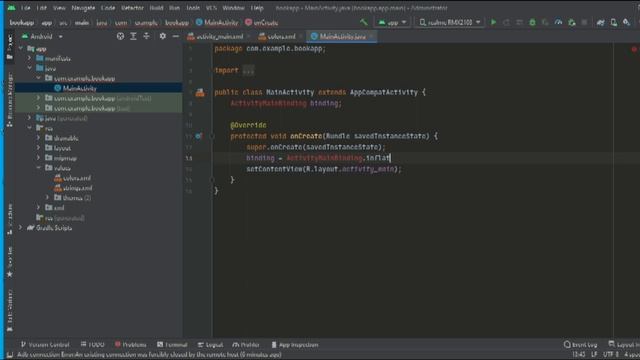
Task: Click Apply Changes and Restart Activity icon
Action: [x=507, y=22]
